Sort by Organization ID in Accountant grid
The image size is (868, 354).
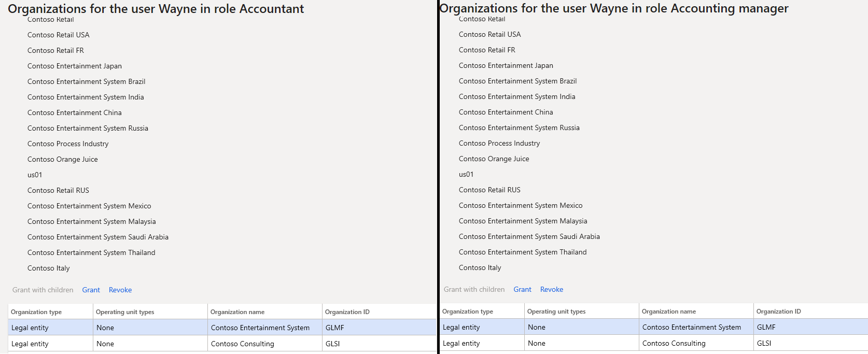point(347,312)
